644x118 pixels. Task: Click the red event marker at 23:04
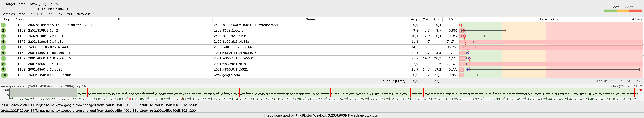pos(130,99)
